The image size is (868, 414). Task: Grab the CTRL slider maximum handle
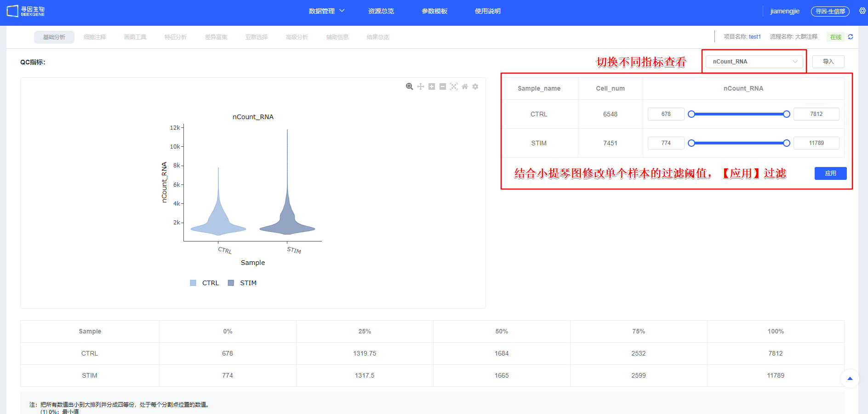[787, 114]
